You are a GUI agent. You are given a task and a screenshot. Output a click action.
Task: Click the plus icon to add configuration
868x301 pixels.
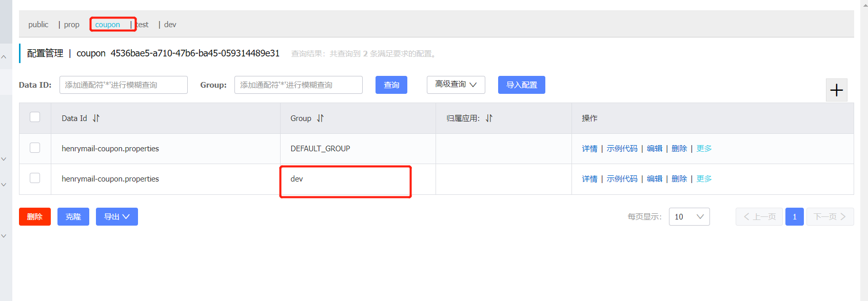pos(836,90)
